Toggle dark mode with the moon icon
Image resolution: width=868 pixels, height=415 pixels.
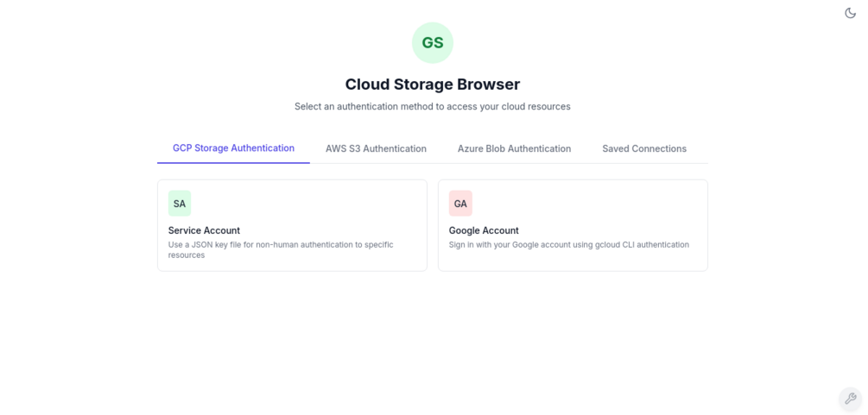(x=850, y=13)
